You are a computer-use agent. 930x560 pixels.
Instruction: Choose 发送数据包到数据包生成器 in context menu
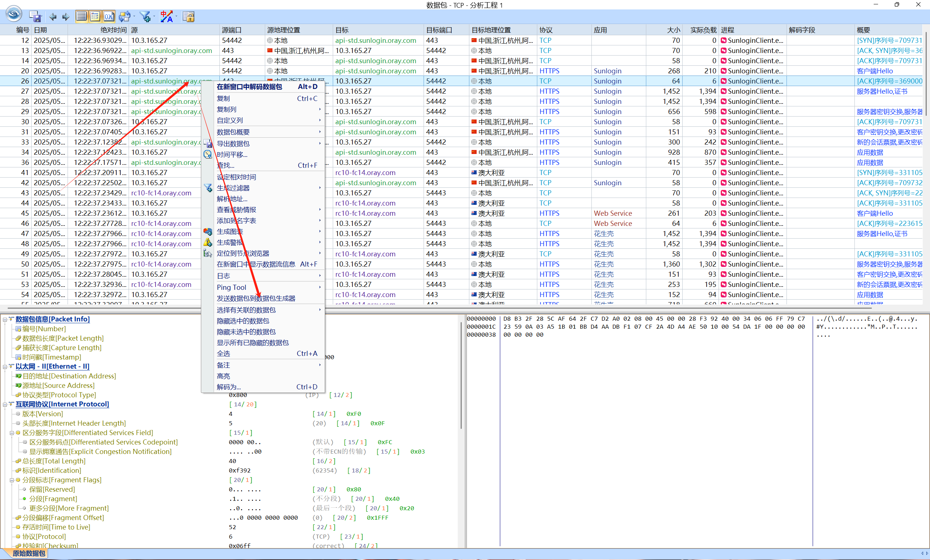[x=255, y=298]
